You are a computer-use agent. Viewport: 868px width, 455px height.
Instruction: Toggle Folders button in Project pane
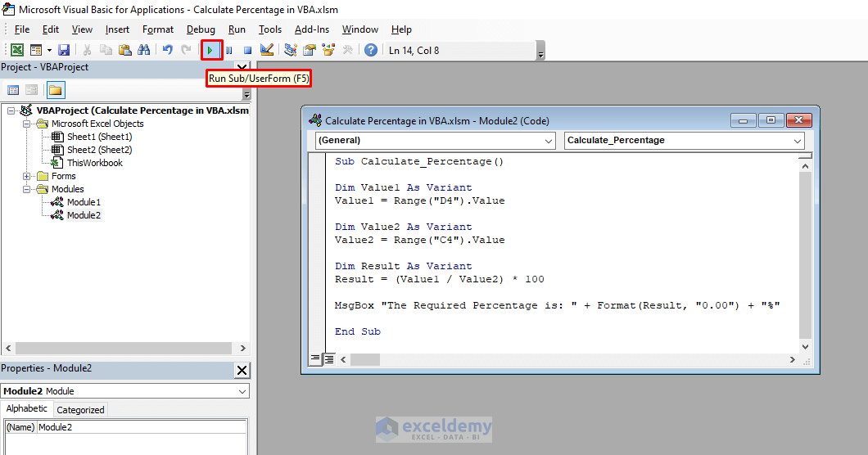[x=56, y=90]
